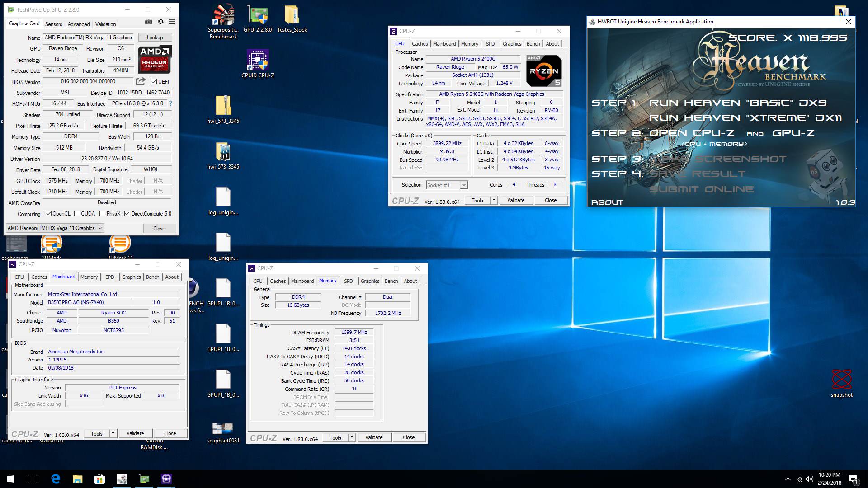
Task: Click the GPU-Z link in Heaven step 2
Action: click(793, 133)
